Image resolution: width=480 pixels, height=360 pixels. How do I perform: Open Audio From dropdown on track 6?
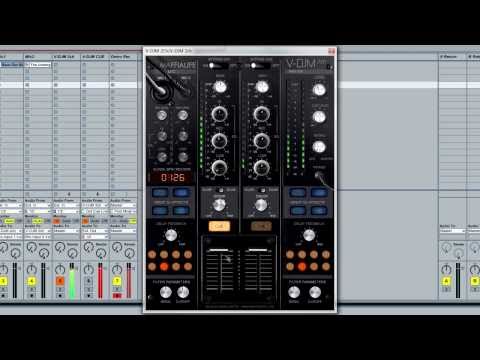95,205
